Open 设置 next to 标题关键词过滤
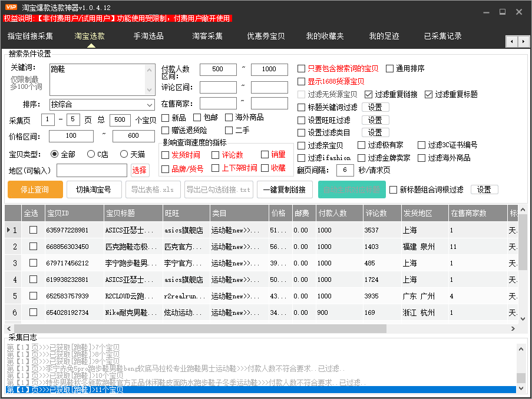The width and height of the screenshot is (532, 399). tap(375, 107)
